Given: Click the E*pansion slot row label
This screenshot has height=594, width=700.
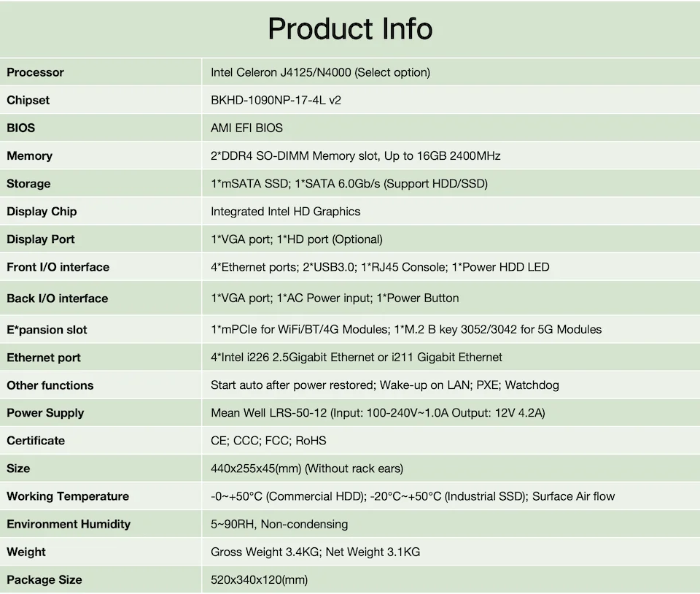Looking at the screenshot, I should click(x=47, y=329).
